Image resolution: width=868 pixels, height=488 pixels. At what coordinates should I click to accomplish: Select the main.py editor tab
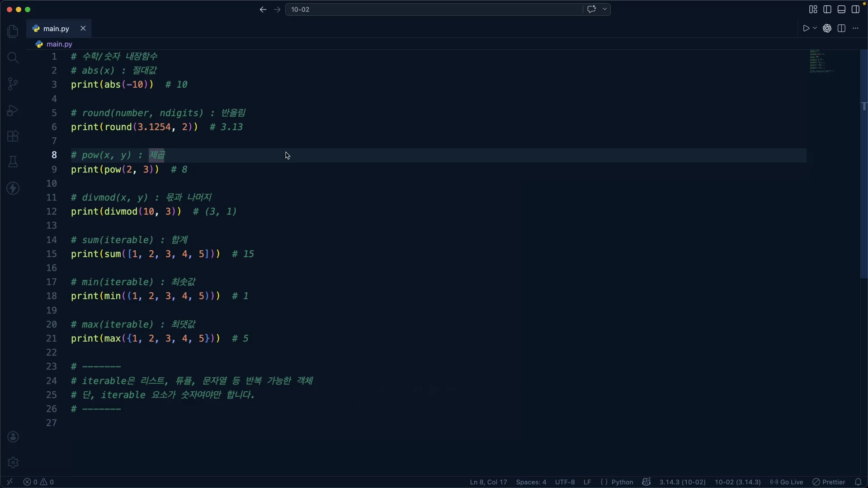click(56, 28)
